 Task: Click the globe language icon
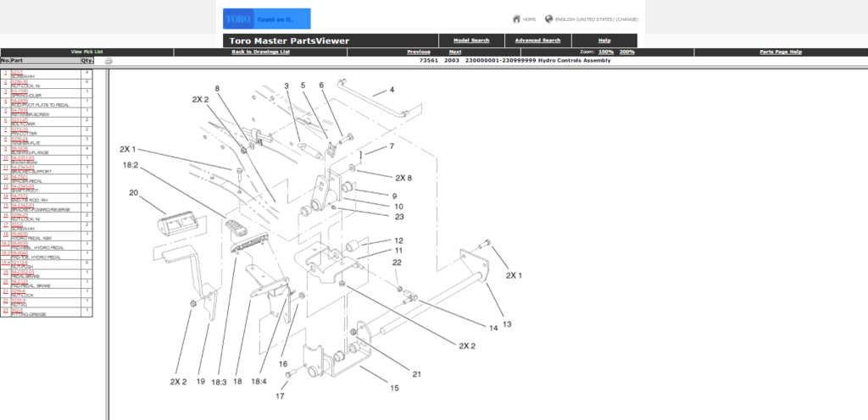click(548, 19)
